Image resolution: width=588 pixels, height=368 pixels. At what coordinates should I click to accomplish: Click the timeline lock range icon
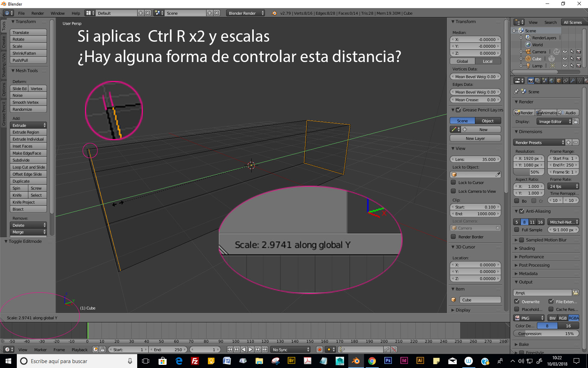(103, 349)
